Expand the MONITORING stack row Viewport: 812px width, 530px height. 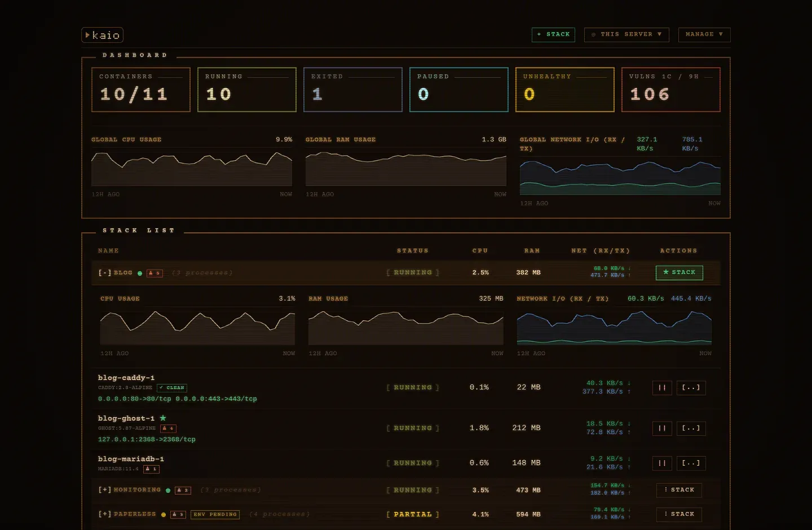click(104, 490)
